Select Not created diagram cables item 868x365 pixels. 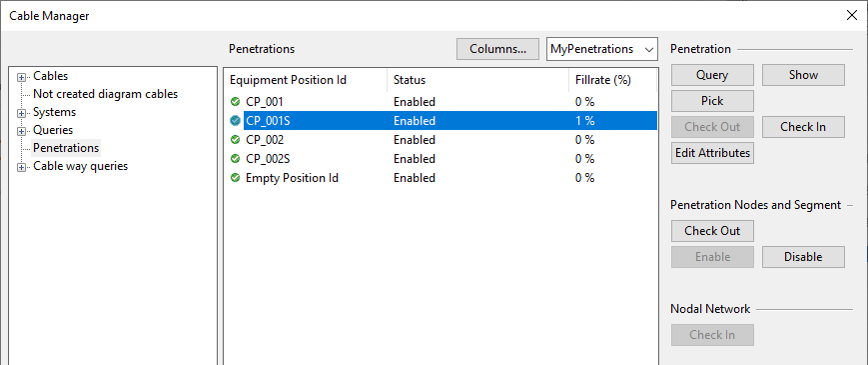pyautogui.click(x=105, y=94)
